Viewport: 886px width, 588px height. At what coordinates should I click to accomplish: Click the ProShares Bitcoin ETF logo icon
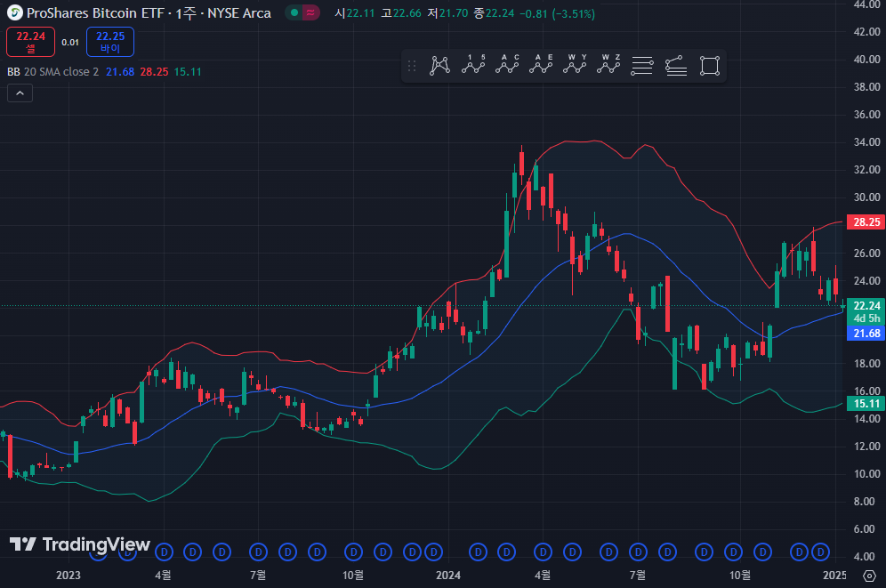[x=15, y=12]
